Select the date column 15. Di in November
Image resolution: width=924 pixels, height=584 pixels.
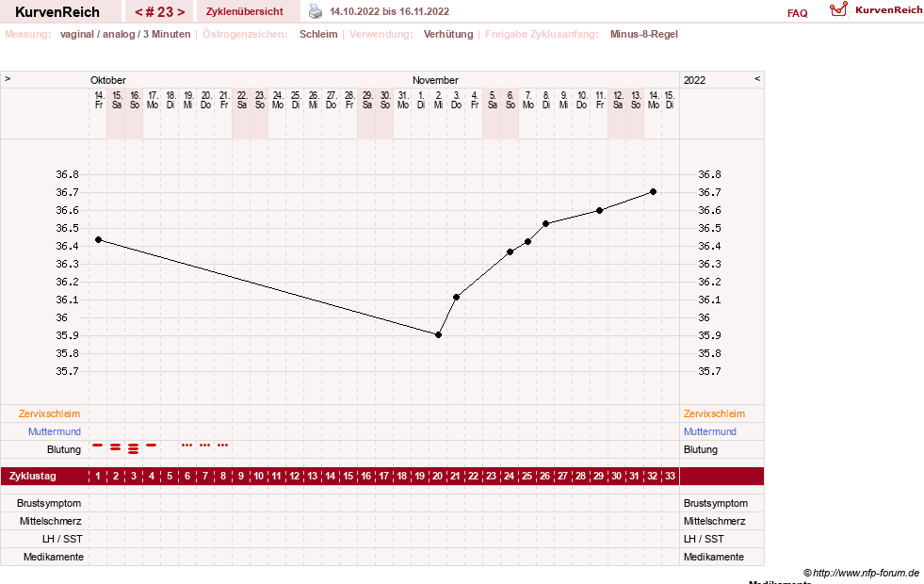click(x=670, y=100)
